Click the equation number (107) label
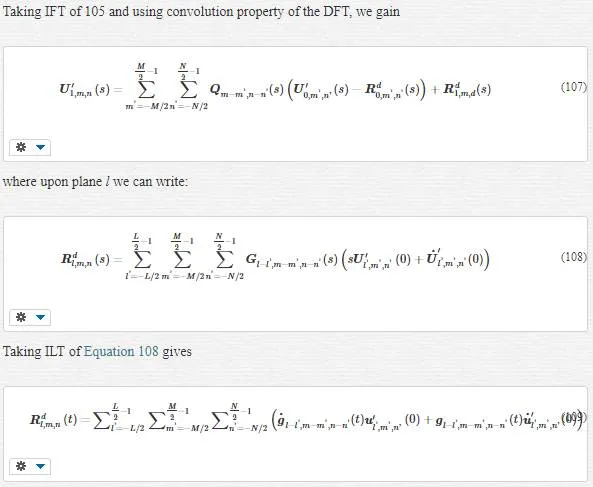593x487 pixels. [x=574, y=87]
